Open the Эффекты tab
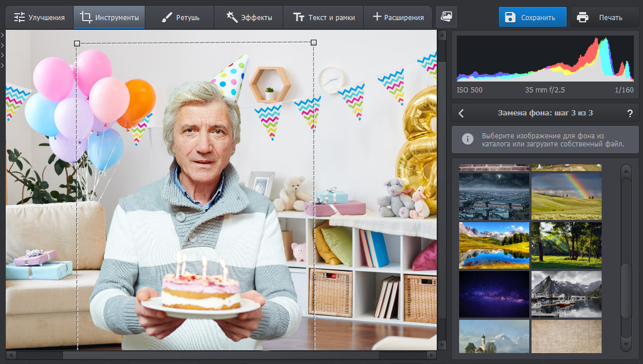Screen dimensions: 643x364 pos(248,17)
